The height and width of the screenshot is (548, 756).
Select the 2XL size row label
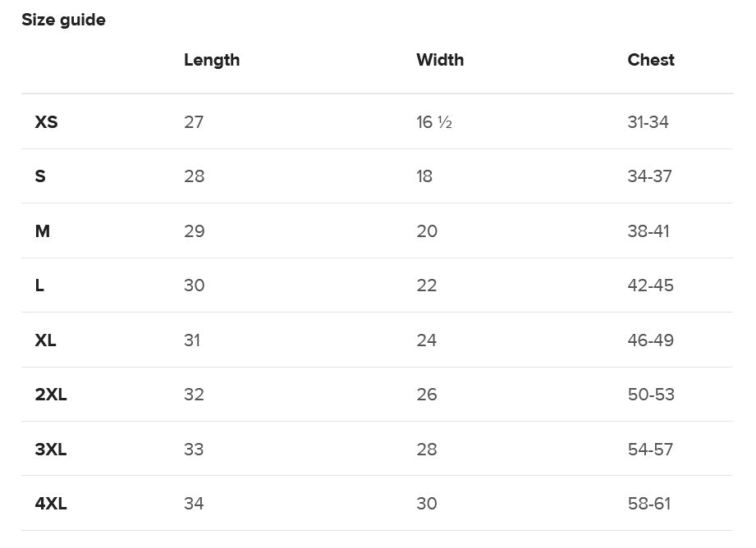point(51,395)
